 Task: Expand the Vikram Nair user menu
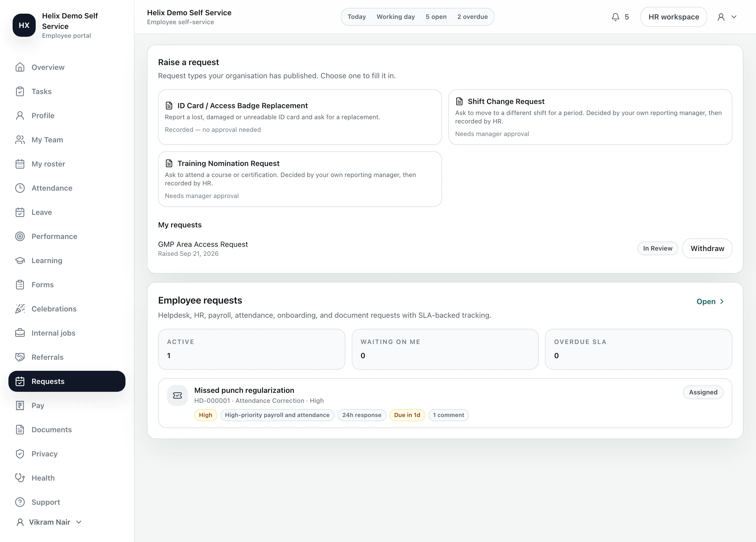click(49, 522)
